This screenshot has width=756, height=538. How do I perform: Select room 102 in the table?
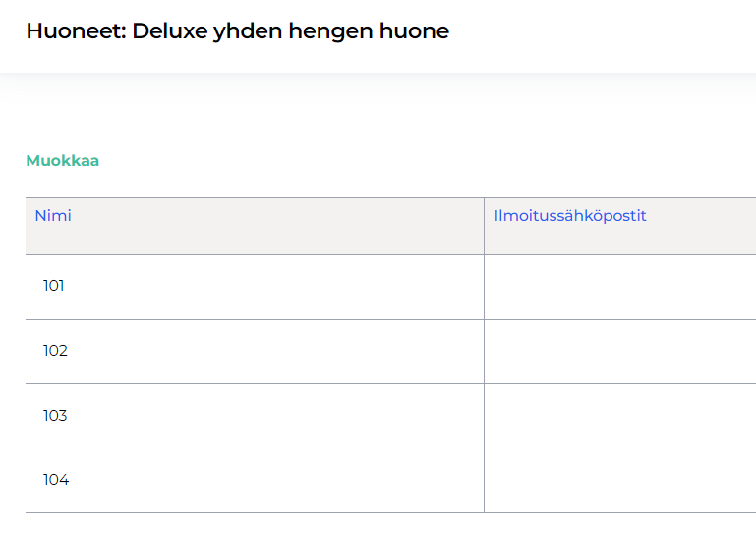pyautogui.click(x=55, y=351)
